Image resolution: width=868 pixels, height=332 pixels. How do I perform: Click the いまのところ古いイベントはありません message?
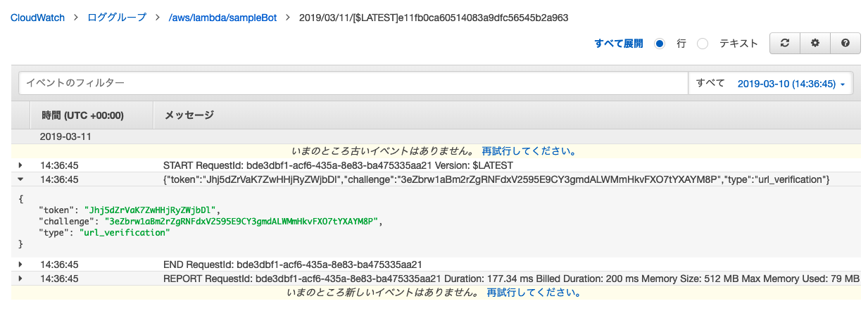(x=384, y=151)
